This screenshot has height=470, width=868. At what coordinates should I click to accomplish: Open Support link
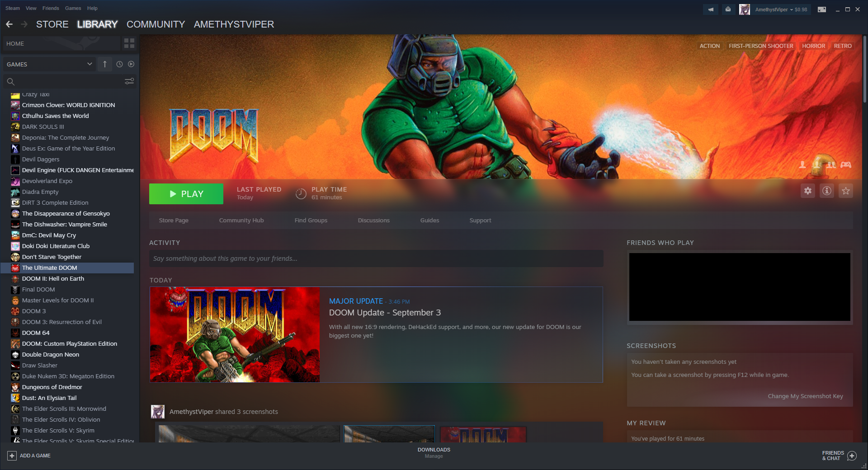480,221
